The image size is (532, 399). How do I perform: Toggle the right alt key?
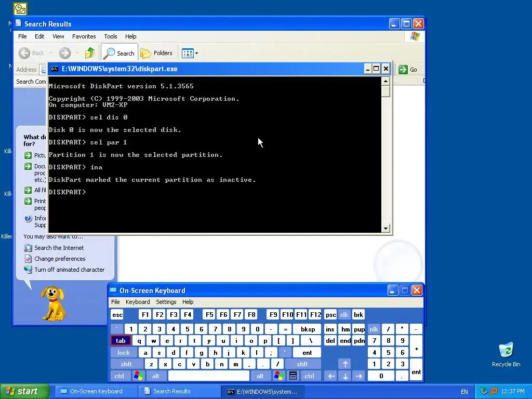260,376
